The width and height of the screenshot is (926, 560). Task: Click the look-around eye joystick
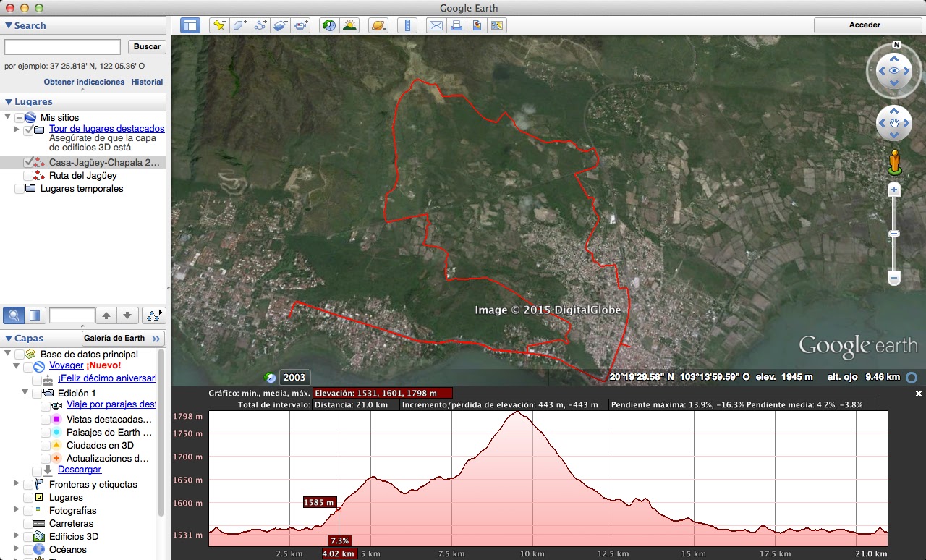click(895, 71)
